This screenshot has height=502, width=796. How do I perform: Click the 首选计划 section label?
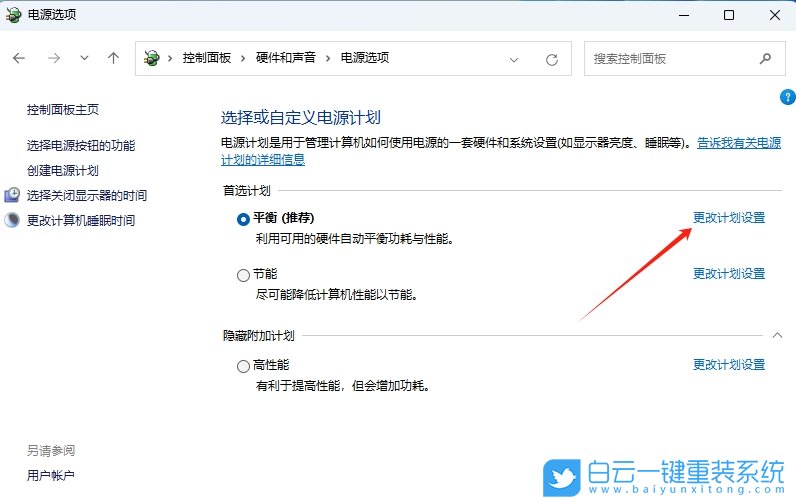(x=247, y=191)
